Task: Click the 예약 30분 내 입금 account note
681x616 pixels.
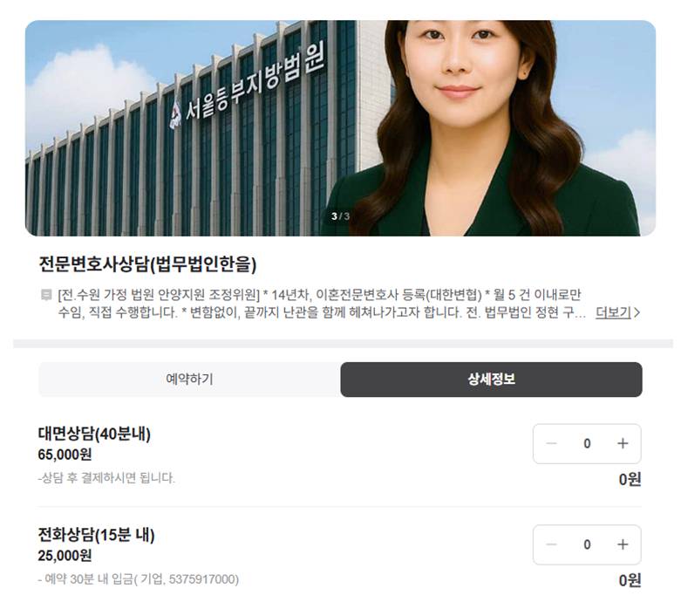Action: click(x=138, y=579)
